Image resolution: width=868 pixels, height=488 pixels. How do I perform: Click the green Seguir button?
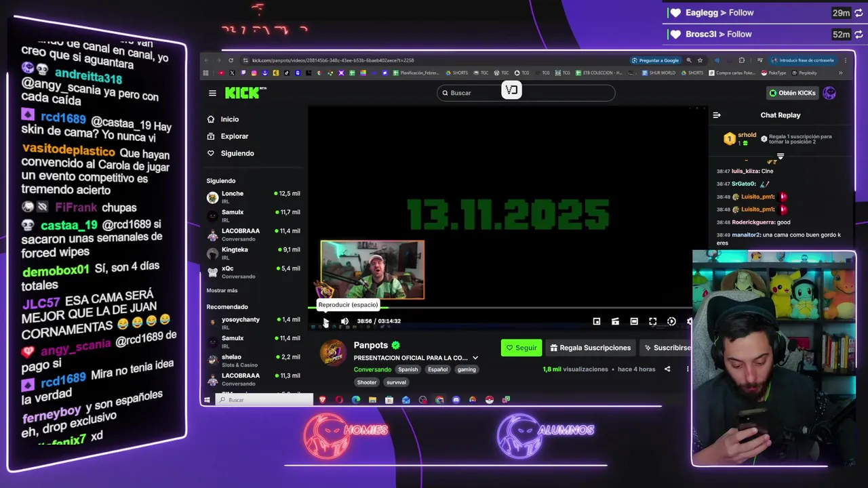[521, 348]
